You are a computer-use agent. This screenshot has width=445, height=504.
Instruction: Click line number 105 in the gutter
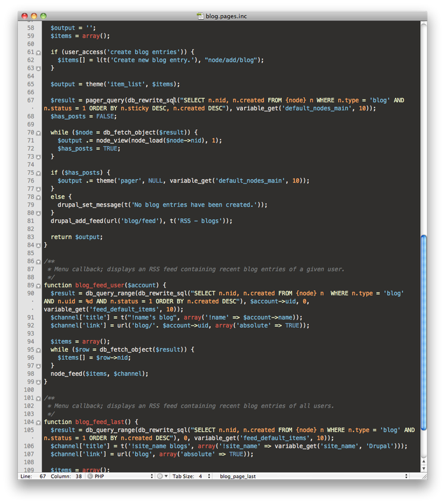point(28,430)
